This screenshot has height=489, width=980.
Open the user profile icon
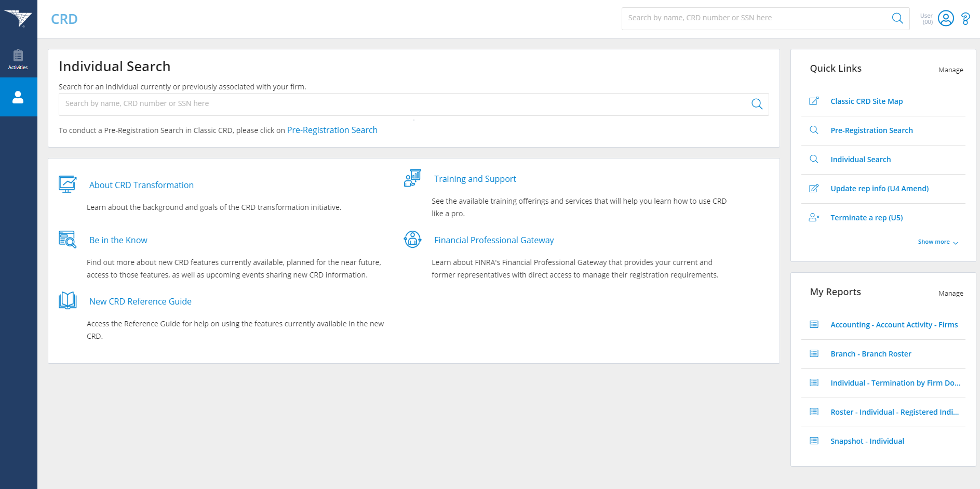click(946, 18)
